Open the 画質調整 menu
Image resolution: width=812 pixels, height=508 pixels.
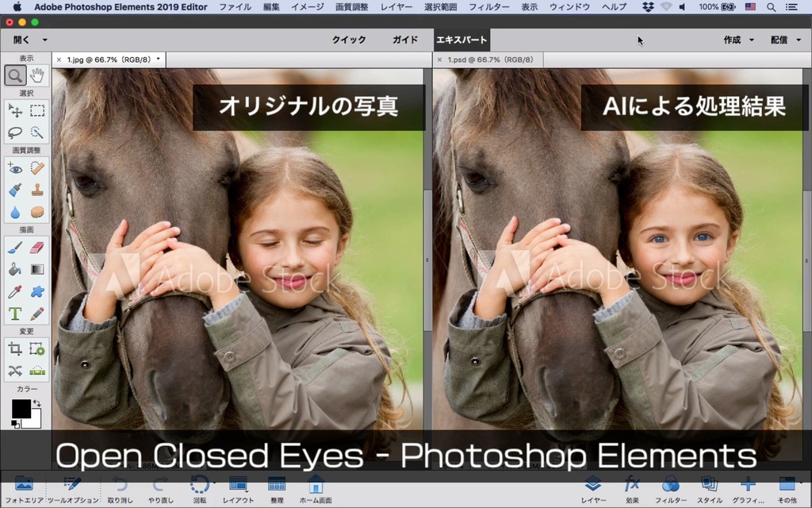[x=351, y=6]
